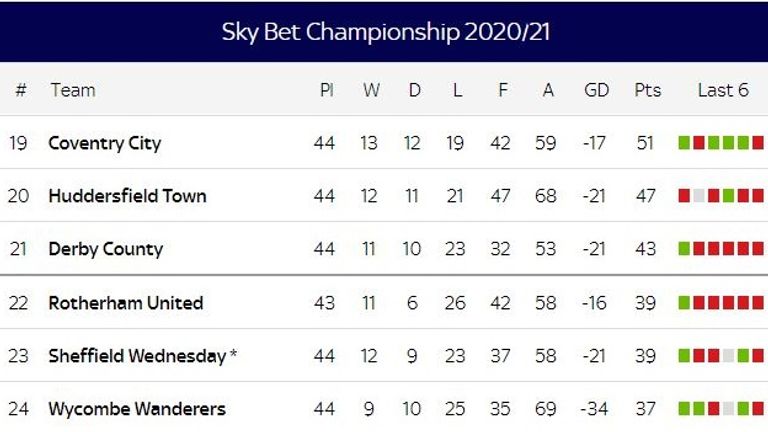
Task: Click the Team column header
Action: click(73, 90)
